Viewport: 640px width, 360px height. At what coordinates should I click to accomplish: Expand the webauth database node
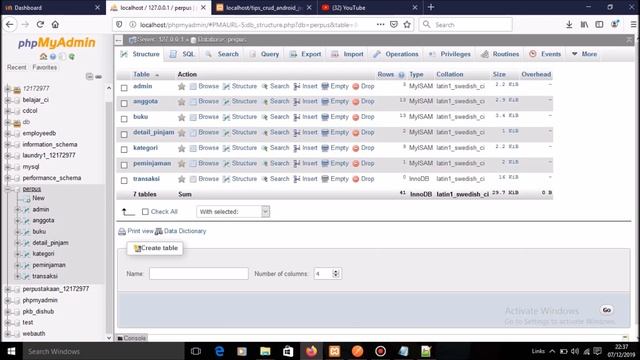(7, 333)
